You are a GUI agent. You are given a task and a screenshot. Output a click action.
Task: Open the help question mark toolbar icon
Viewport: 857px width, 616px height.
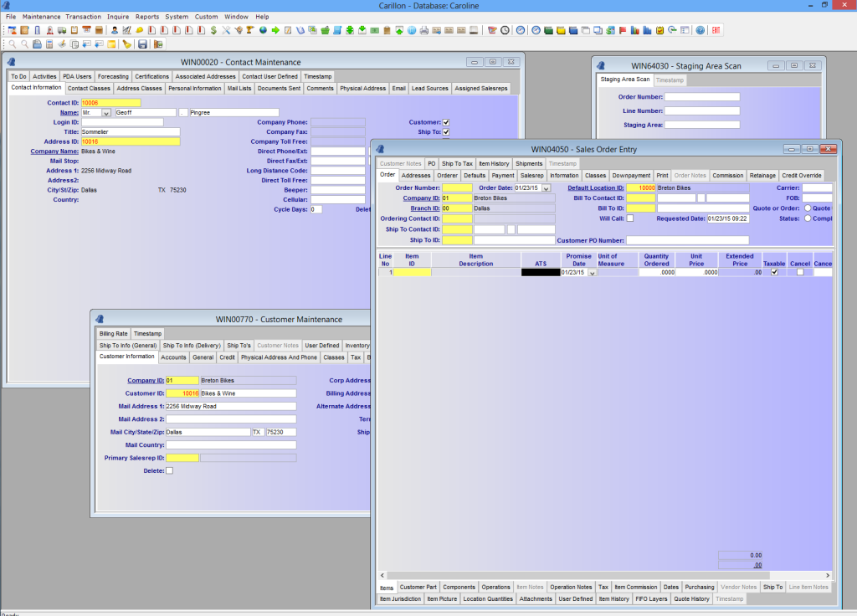pos(700,31)
